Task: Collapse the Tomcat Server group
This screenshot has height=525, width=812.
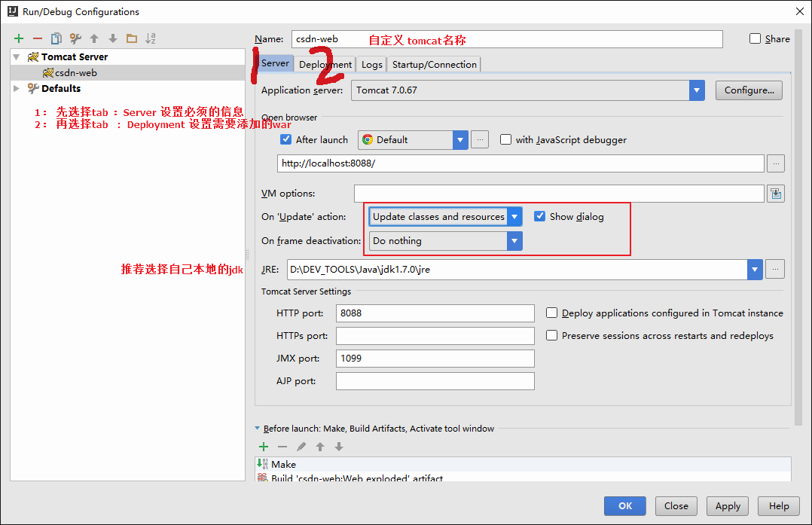Action: (17, 57)
